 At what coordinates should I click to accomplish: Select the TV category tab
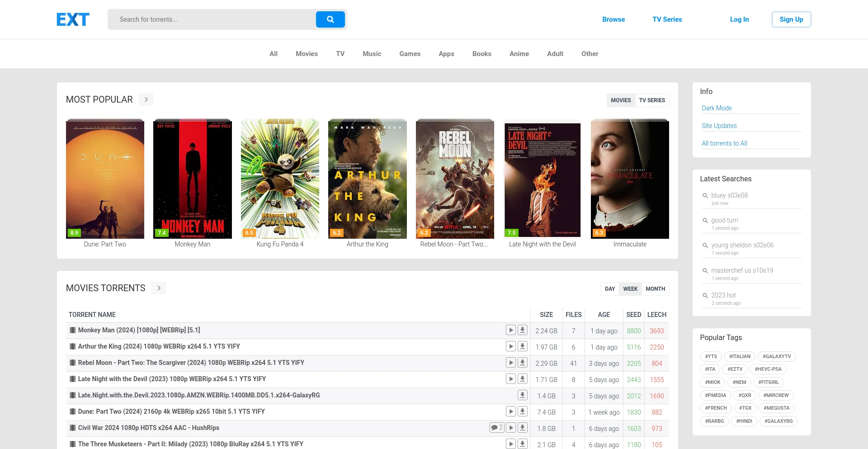click(340, 54)
